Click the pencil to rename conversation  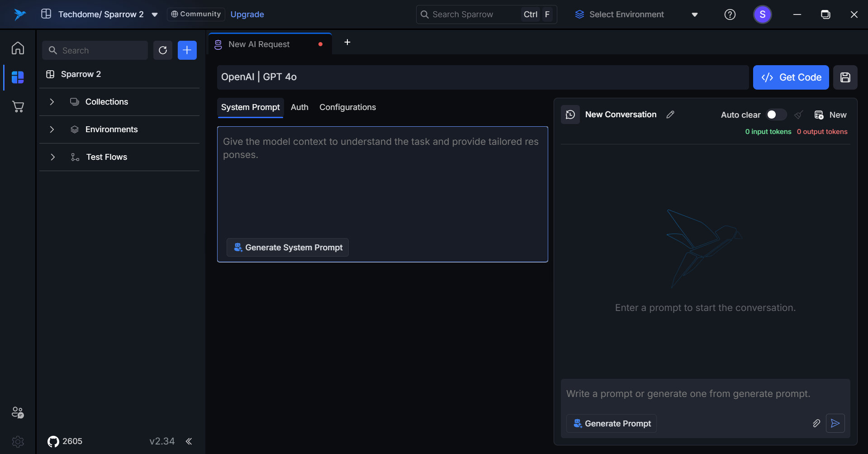point(670,115)
